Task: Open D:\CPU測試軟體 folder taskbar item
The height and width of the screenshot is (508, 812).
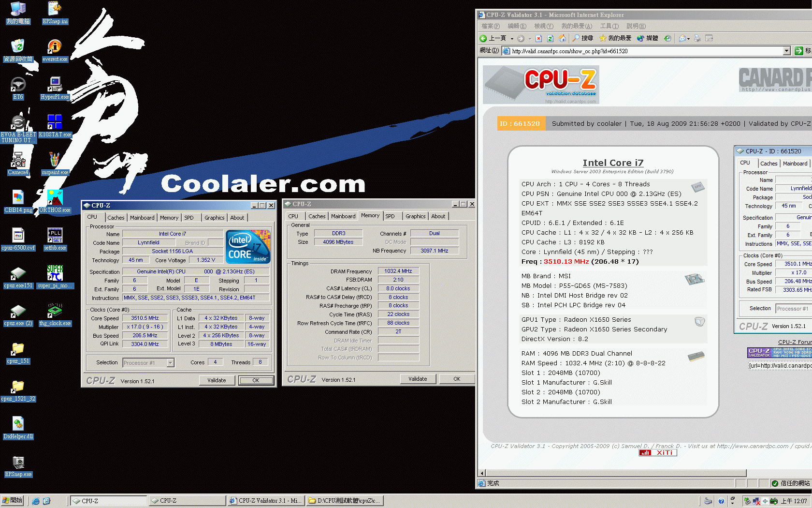Action: [345, 501]
